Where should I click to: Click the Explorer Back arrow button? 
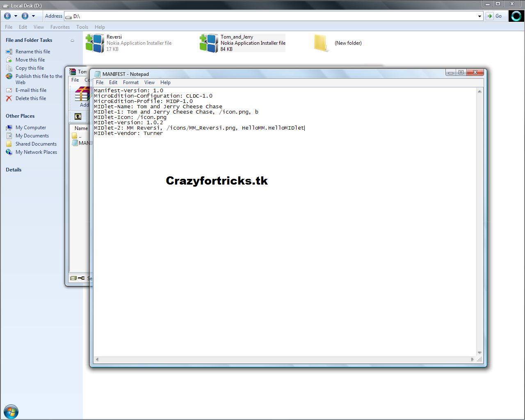click(7, 16)
